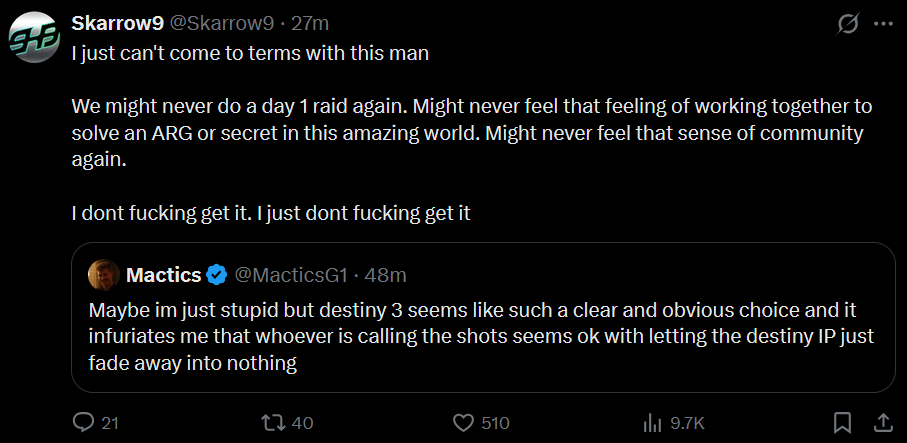The image size is (907, 443).
Task: Visit Skarrow9 display name link
Action: 118,23
